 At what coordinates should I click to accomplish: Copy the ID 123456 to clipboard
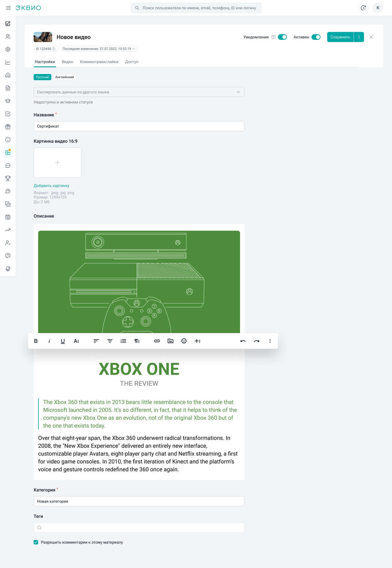(54, 49)
